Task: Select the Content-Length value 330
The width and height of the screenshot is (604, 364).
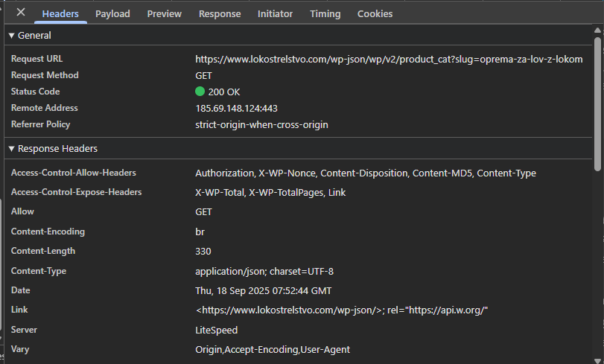Action: coord(203,251)
